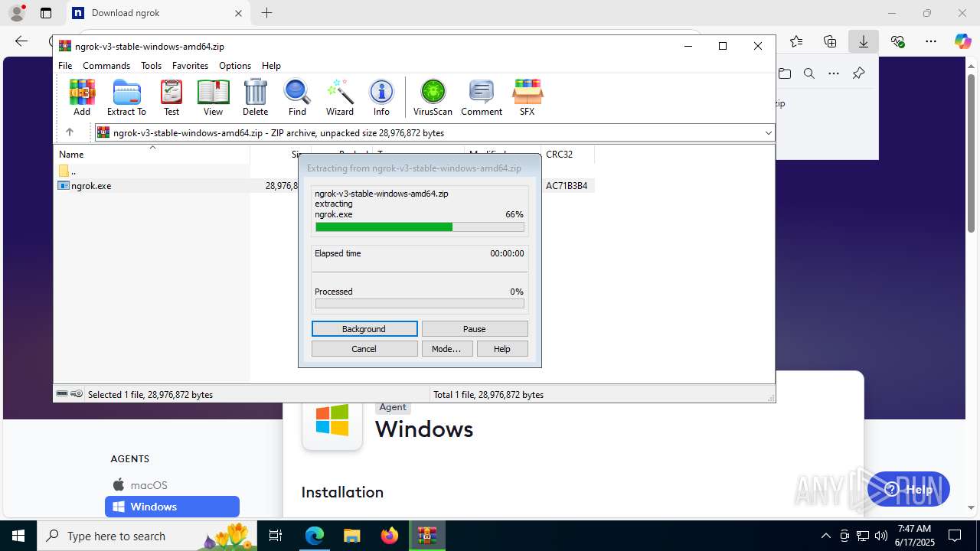
Task: Open the chat Help bubble
Action: coord(909,490)
